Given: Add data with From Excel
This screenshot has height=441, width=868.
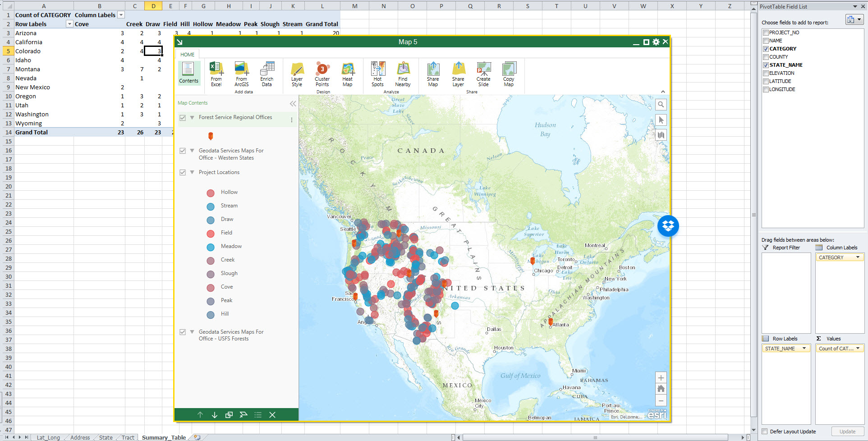Looking at the screenshot, I should [216, 74].
